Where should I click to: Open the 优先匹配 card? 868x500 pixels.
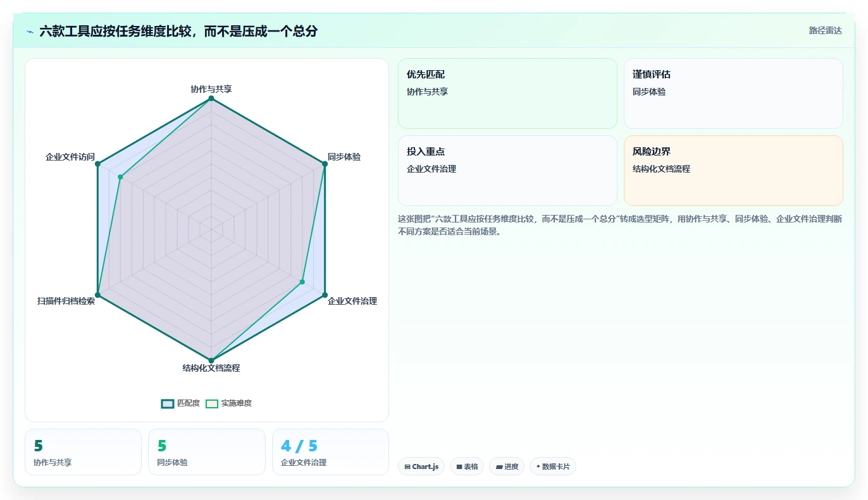point(507,94)
